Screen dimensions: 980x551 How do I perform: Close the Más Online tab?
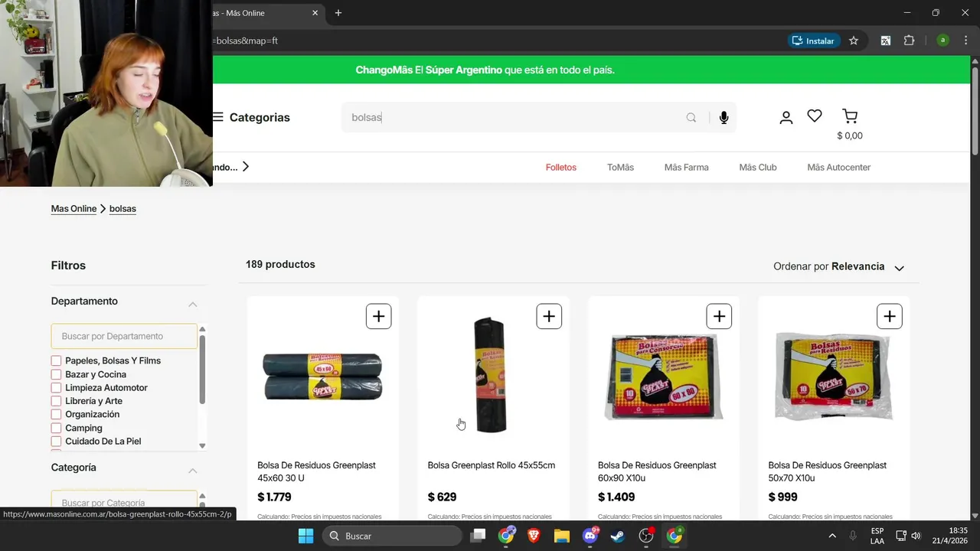pos(315,13)
